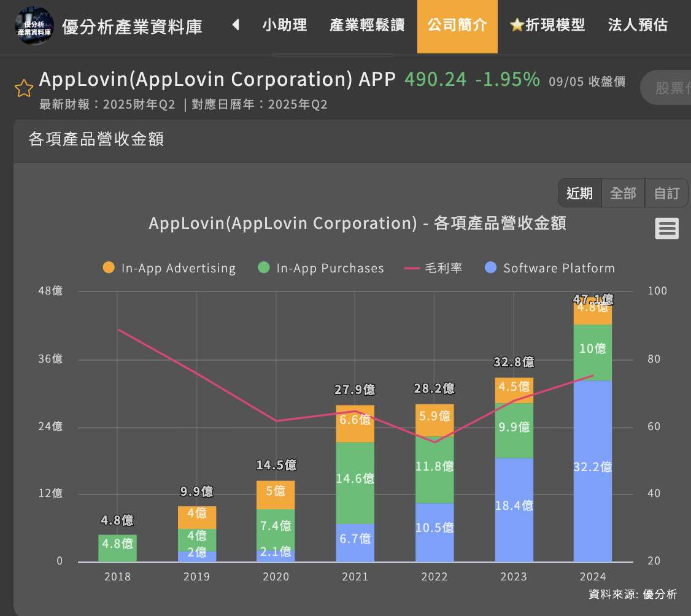The width and height of the screenshot is (691, 616).
Task: Click the 2022 Software Platform segment 10.5億
Action: pos(434,533)
